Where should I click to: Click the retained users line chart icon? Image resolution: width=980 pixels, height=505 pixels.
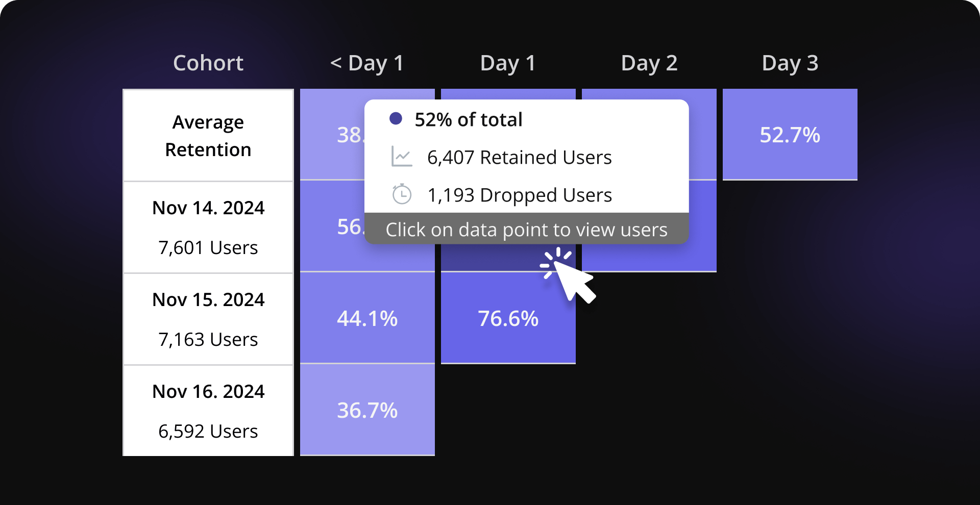pyautogui.click(x=402, y=157)
